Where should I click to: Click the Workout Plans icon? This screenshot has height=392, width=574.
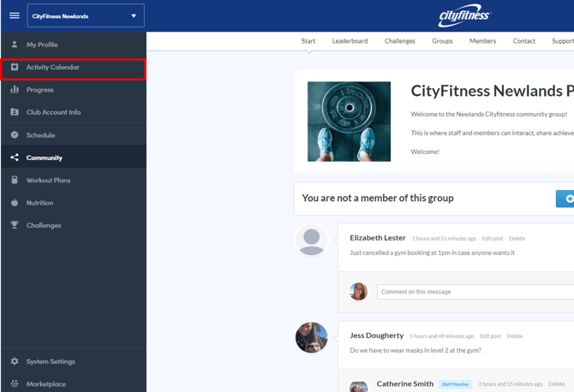[15, 181]
